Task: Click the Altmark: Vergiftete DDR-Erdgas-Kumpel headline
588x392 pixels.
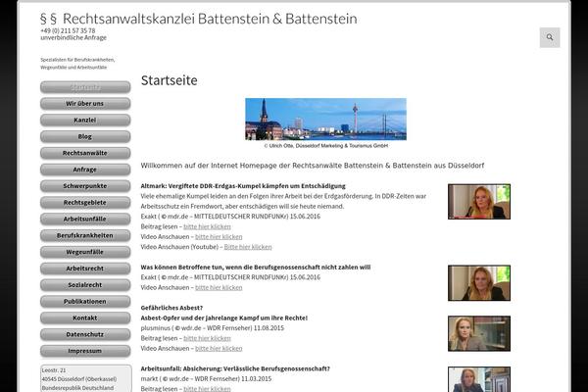Action: pos(243,186)
